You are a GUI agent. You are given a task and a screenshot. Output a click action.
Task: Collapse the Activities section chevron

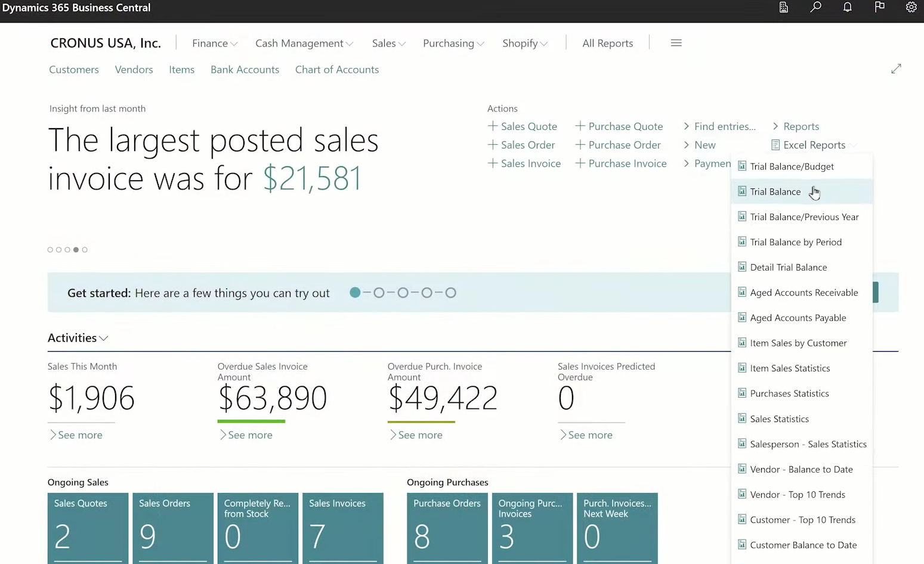104,338
